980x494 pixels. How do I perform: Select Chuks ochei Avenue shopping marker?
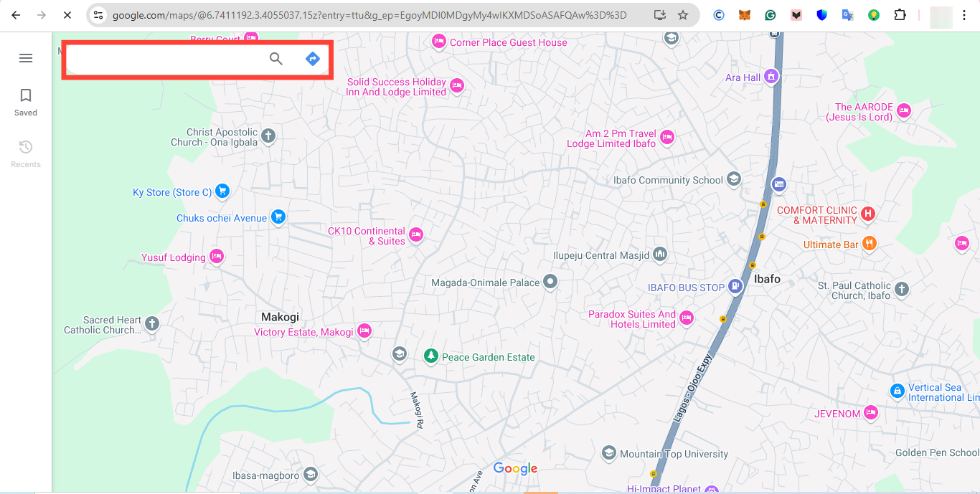tap(278, 217)
